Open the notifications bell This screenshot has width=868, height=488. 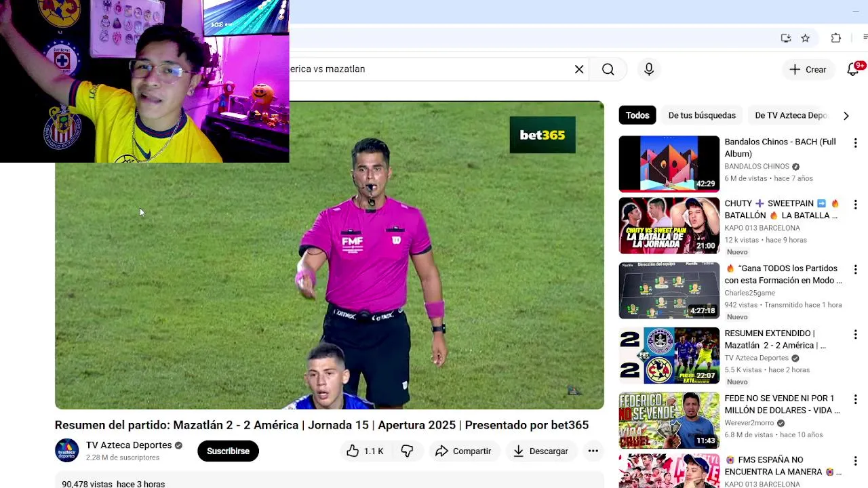click(854, 69)
